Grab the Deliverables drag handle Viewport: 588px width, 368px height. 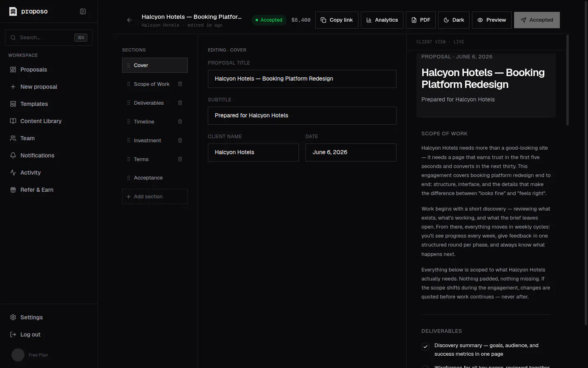129,103
